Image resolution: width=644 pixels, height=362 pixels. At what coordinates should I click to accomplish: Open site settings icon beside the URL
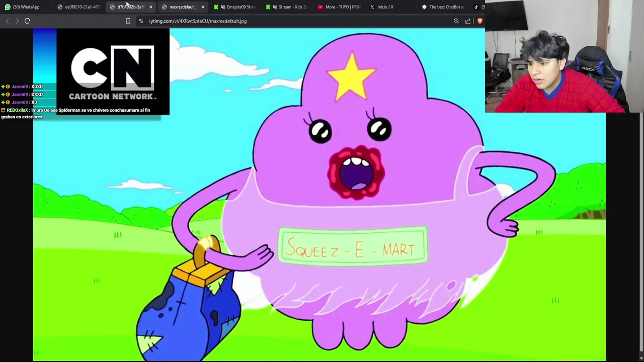[x=141, y=21]
